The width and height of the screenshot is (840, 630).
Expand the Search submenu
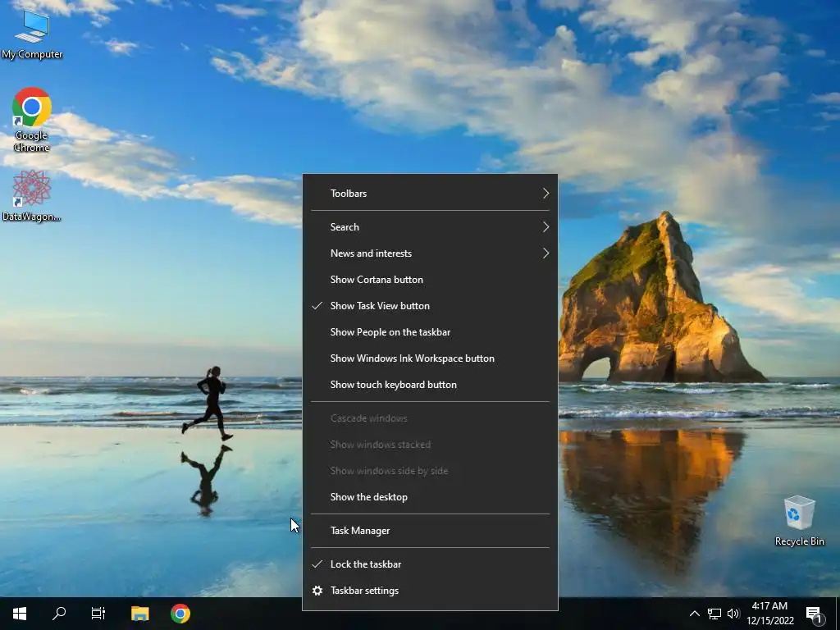click(x=430, y=227)
